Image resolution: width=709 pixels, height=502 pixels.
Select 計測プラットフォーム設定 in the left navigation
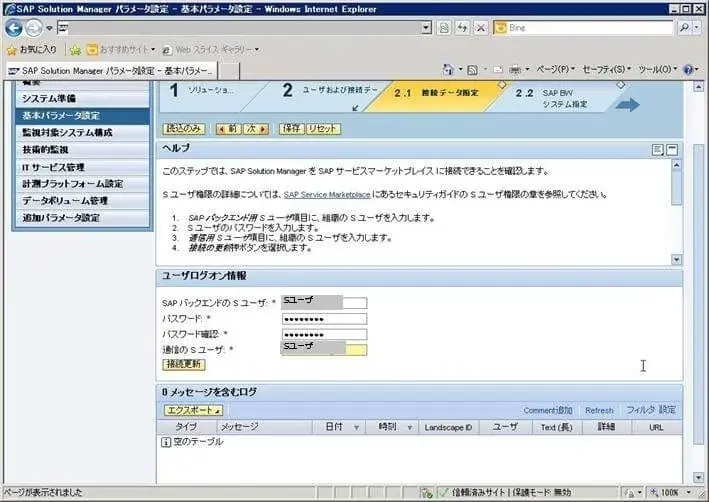(x=82, y=184)
